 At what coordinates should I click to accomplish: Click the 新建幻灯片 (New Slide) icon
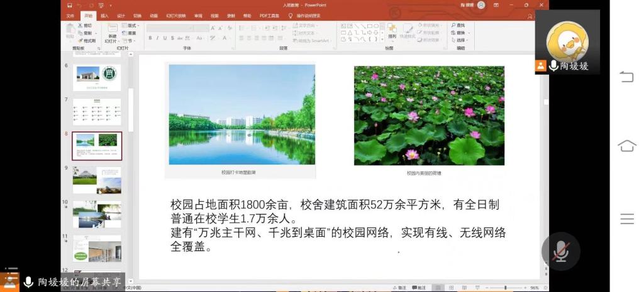(112, 32)
